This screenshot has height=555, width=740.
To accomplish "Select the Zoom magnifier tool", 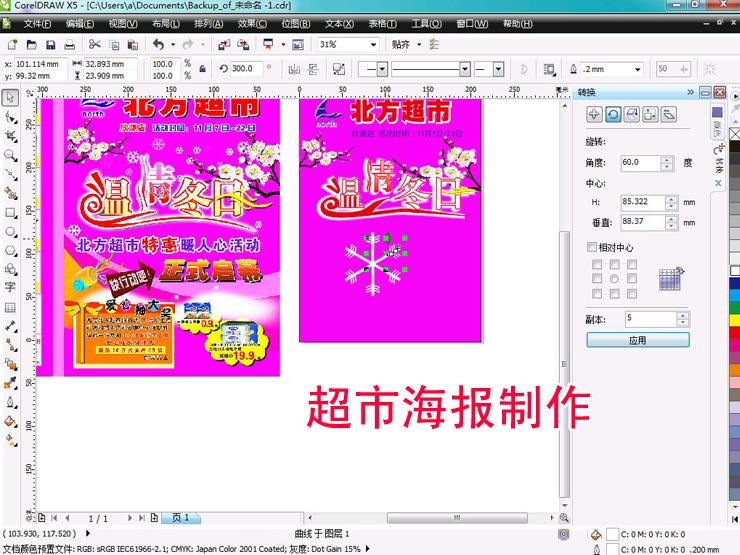I will click(10, 155).
